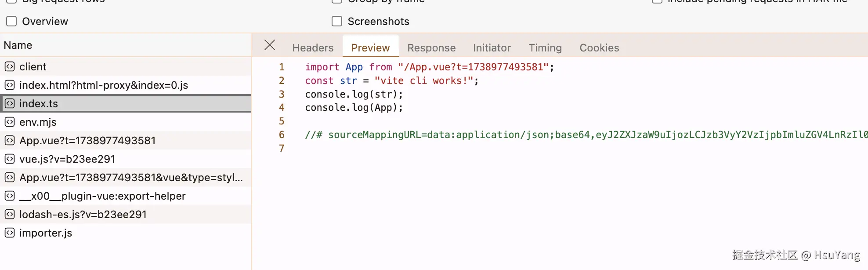Screen dimensions: 868x270
Task: Click the icon beside importer.js
Action: (10, 233)
